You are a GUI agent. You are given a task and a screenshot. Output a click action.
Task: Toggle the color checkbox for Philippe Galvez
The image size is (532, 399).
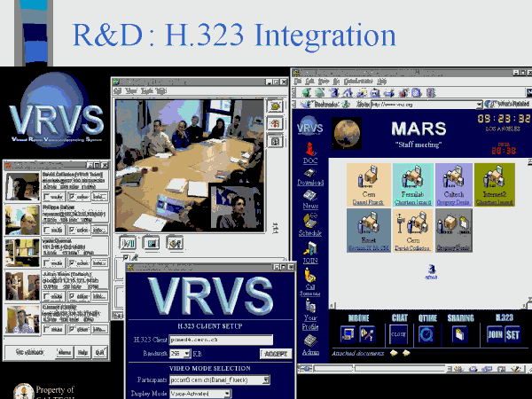click(x=72, y=230)
